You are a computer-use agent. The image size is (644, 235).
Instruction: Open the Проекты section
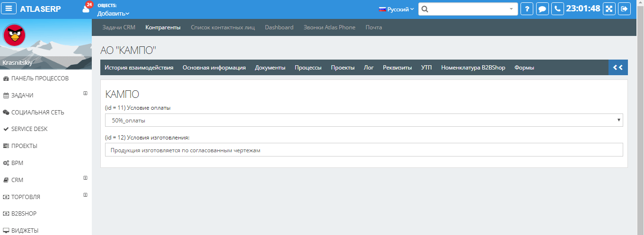tap(343, 68)
